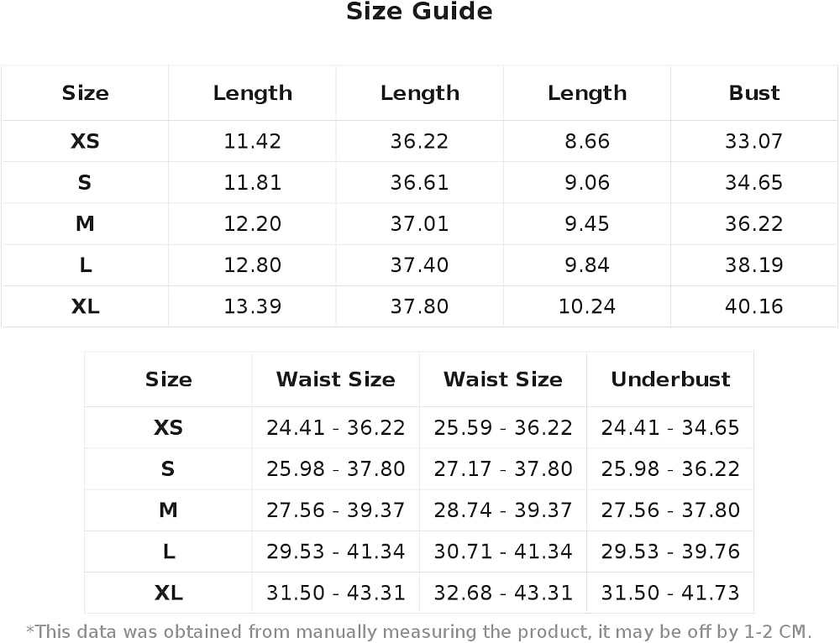The width and height of the screenshot is (840, 643).
Task: Select the L length value 37.40
Action: [x=419, y=265]
